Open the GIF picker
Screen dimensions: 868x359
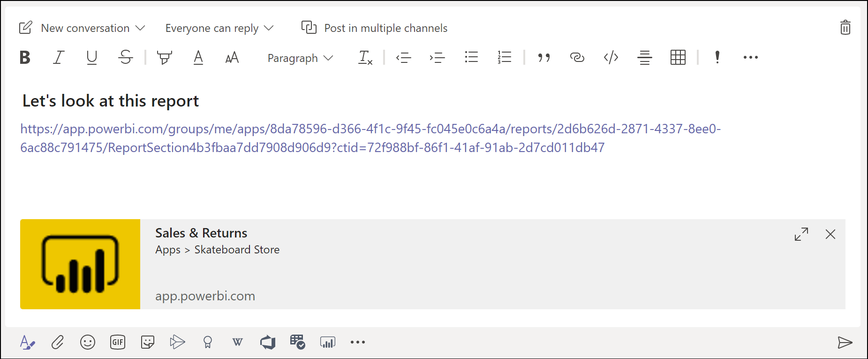click(x=118, y=342)
